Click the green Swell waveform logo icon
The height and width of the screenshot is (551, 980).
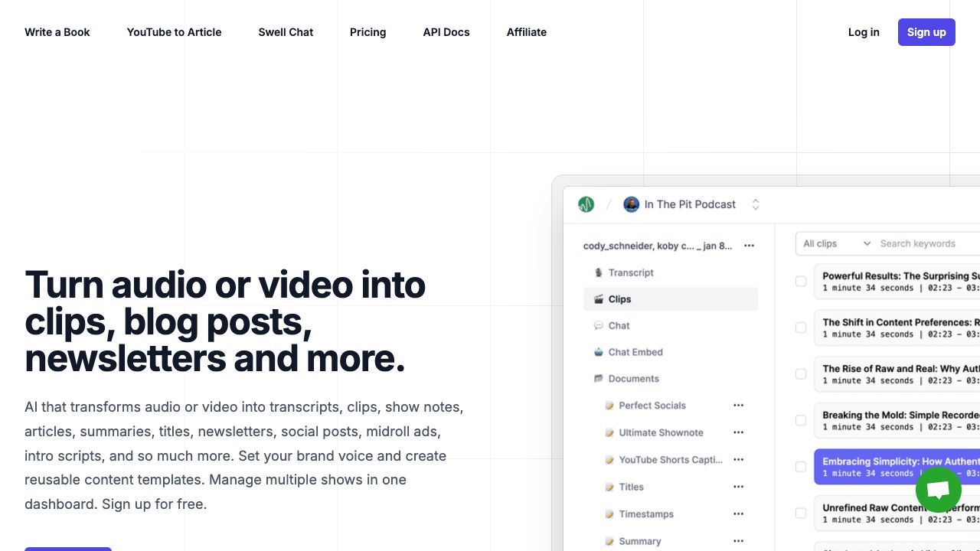(586, 204)
